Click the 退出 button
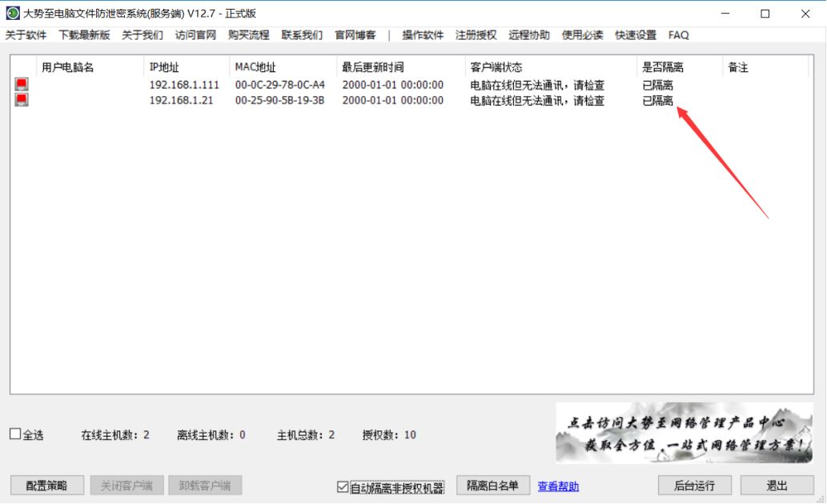Screen dimensions: 827x504 pyautogui.click(x=776, y=486)
